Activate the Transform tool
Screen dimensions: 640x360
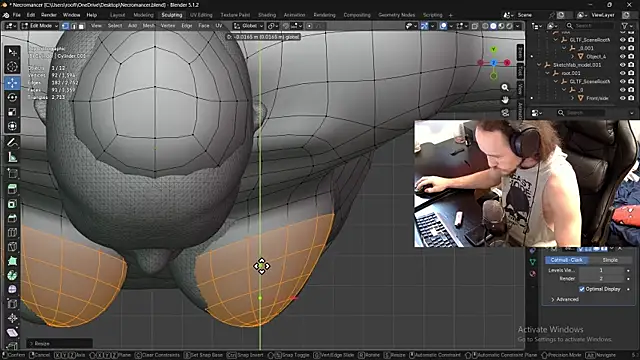[12, 126]
